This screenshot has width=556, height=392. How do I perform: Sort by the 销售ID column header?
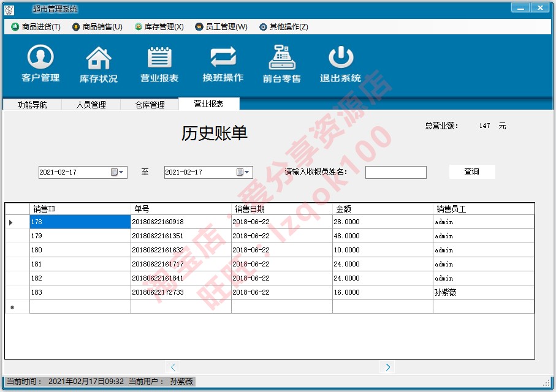click(80, 209)
